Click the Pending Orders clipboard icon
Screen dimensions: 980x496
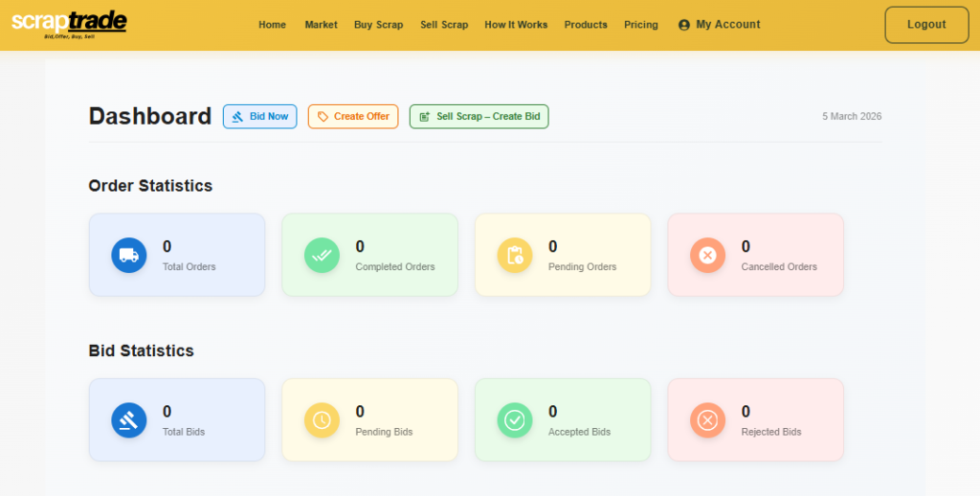[515, 255]
